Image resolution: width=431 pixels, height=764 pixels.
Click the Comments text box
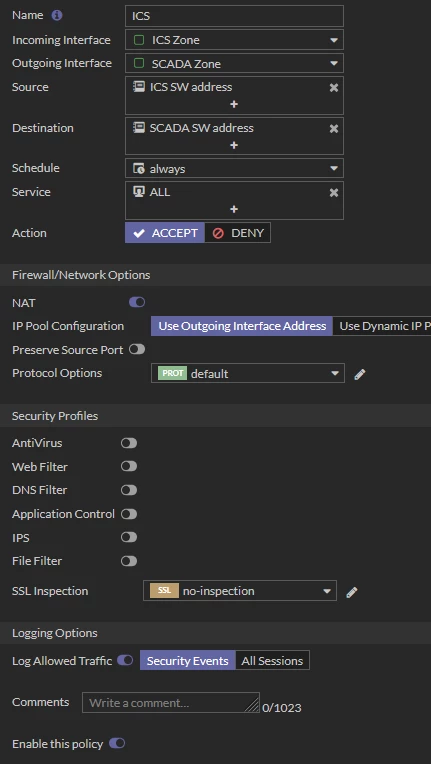click(x=171, y=703)
